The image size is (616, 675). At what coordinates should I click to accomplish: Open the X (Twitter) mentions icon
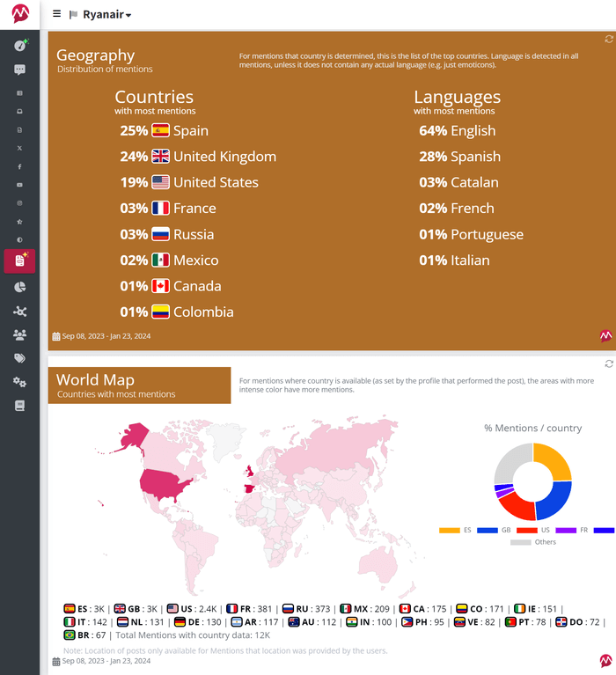(x=19, y=148)
